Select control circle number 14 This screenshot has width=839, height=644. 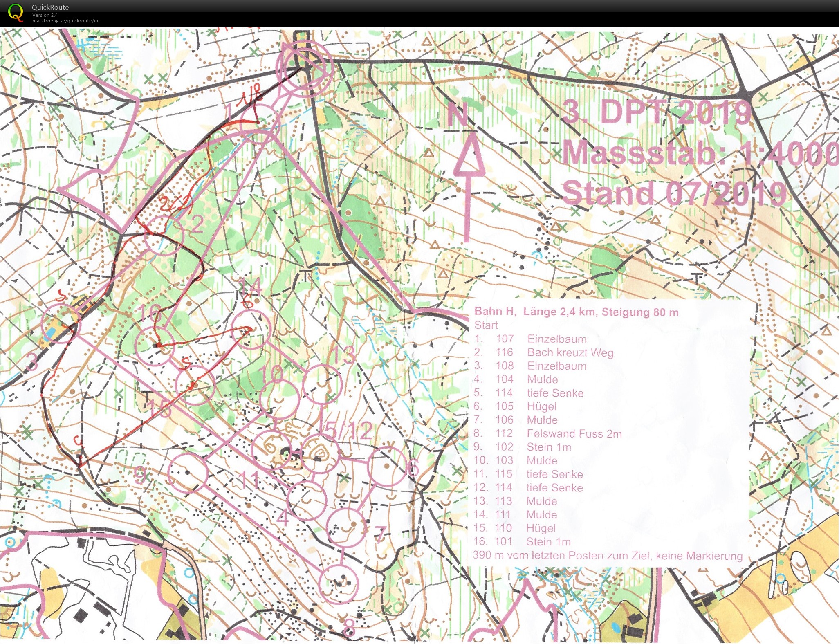pos(251,330)
